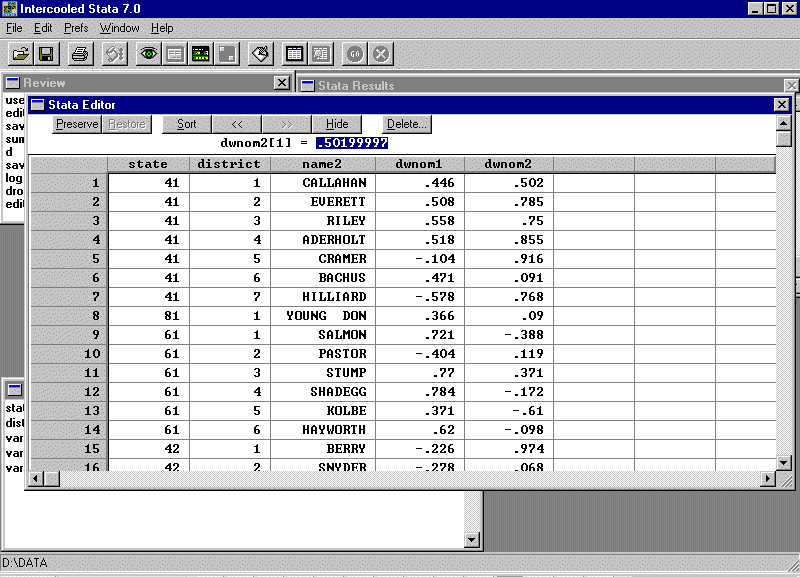Open the Viewer using the eye icon
This screenshot has height=577, width=800.
pos(149,54)
